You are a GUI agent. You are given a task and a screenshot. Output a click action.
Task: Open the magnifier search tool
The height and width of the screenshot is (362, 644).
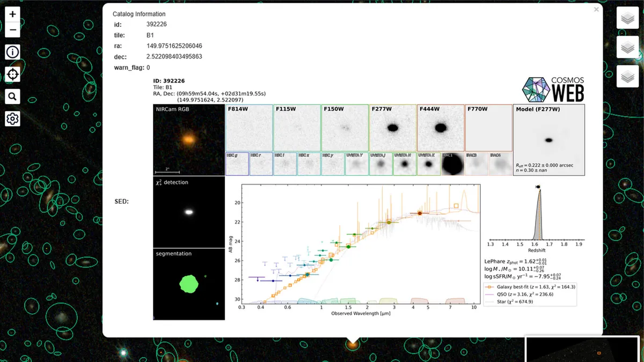(13, 97)
